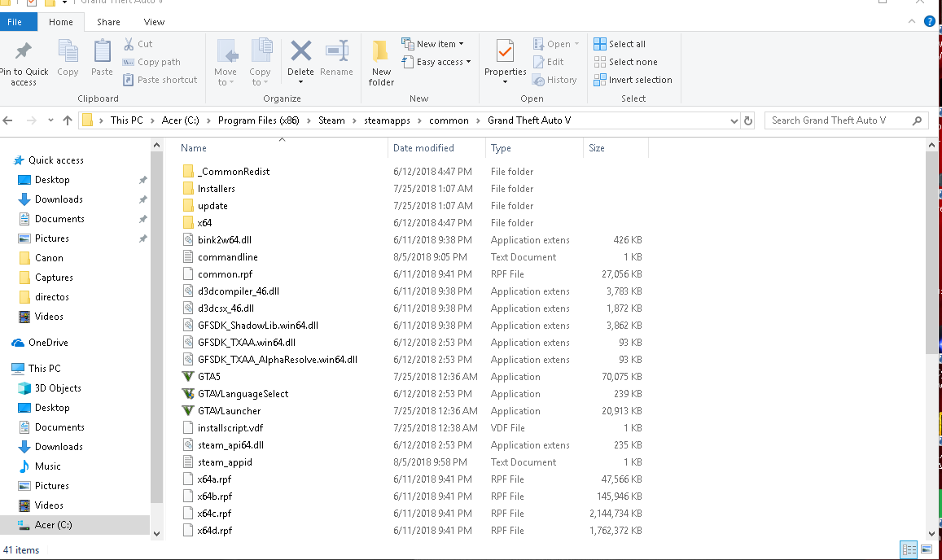Screen dimensions: 942x560
Task: Click the Copy ribbon icon
Action: (x=68, y=51)
